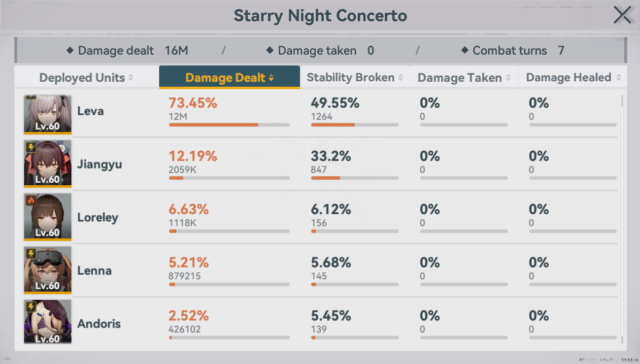This screenshot has height=364, width=640.
Task: Select Lenna's name in the unit list
Action: (x=95, y=270)
